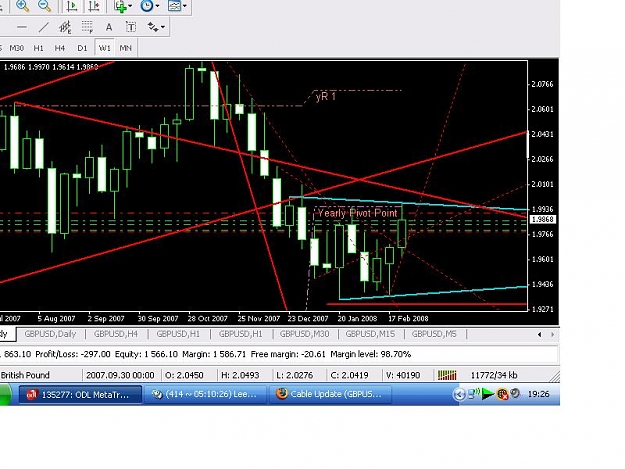
Task: Select the Text Label tool
Action: click(131, 27)
